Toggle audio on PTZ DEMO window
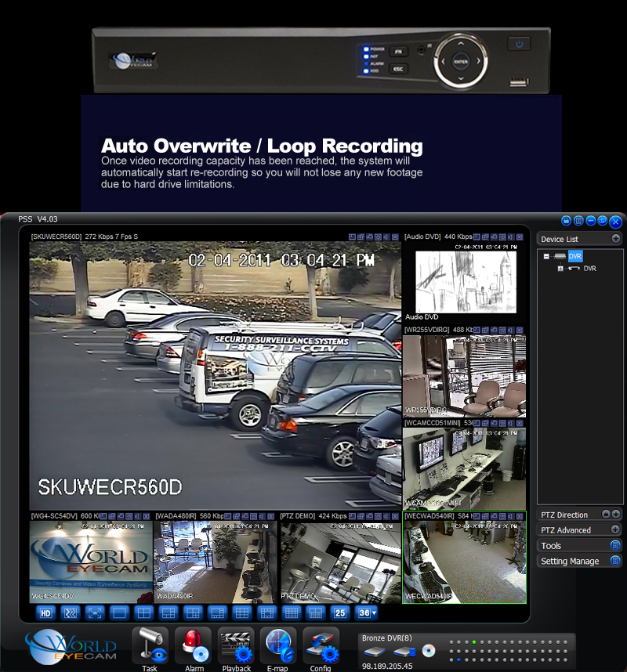Image resolution: width=627 pixels, height=672 pixels. coord(386,516)
